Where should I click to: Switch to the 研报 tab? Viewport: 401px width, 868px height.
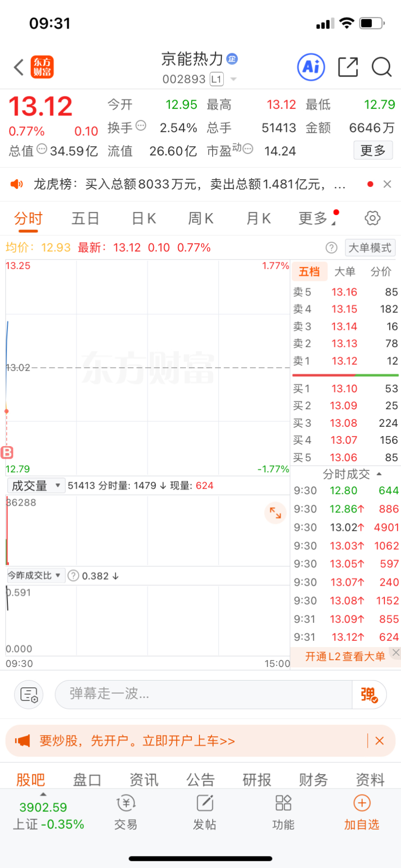click(257, 779)
